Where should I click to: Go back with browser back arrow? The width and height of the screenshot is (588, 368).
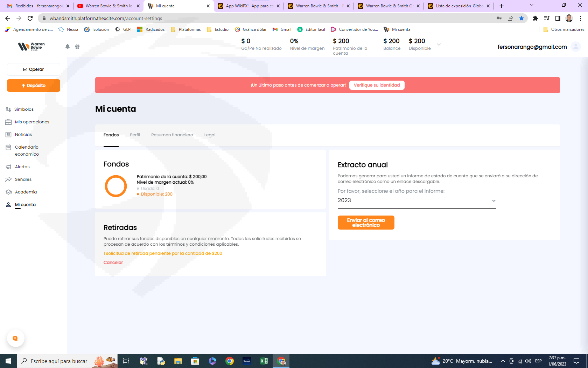pyautogui.click(x=8, y=18)
